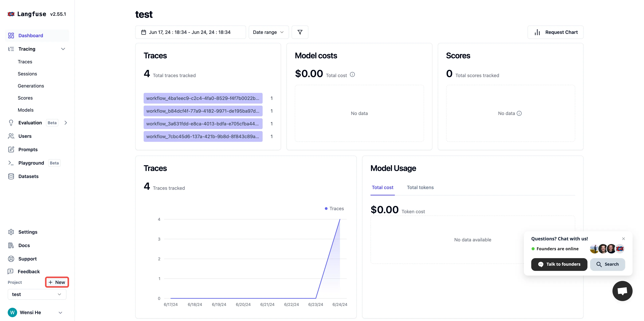
Task: Click the filter funnel icon
Action: pyautogui.click(x=300, y=32)
